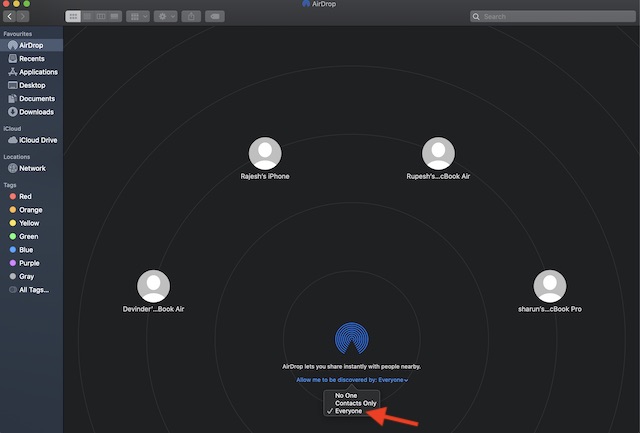Open Documents in the sidebar

click(x=31, y=99)
